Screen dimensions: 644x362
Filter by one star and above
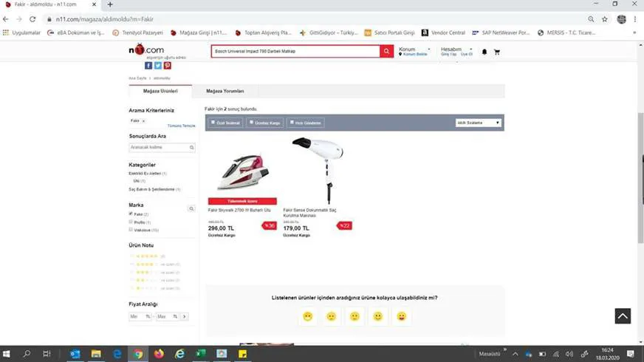point(154,288)
